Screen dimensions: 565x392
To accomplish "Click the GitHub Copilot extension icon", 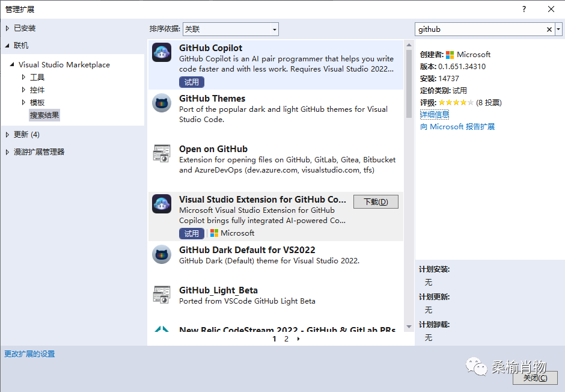I will pos(162,52).
